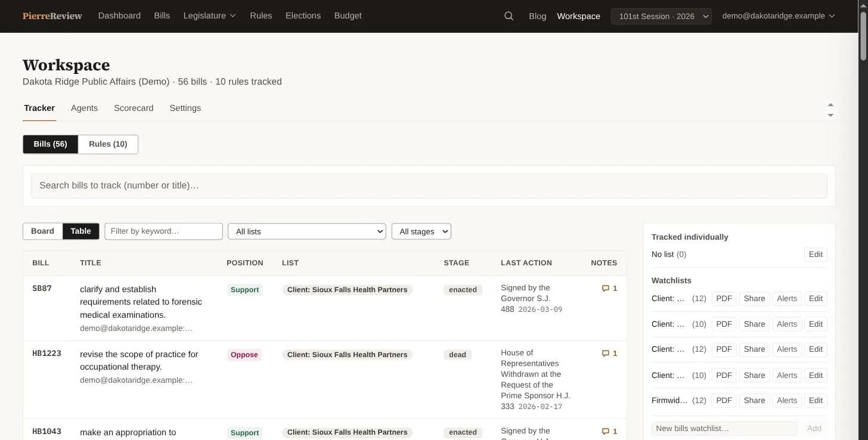Click bill number HB1223
868x440 pixels.
[46, 354]
